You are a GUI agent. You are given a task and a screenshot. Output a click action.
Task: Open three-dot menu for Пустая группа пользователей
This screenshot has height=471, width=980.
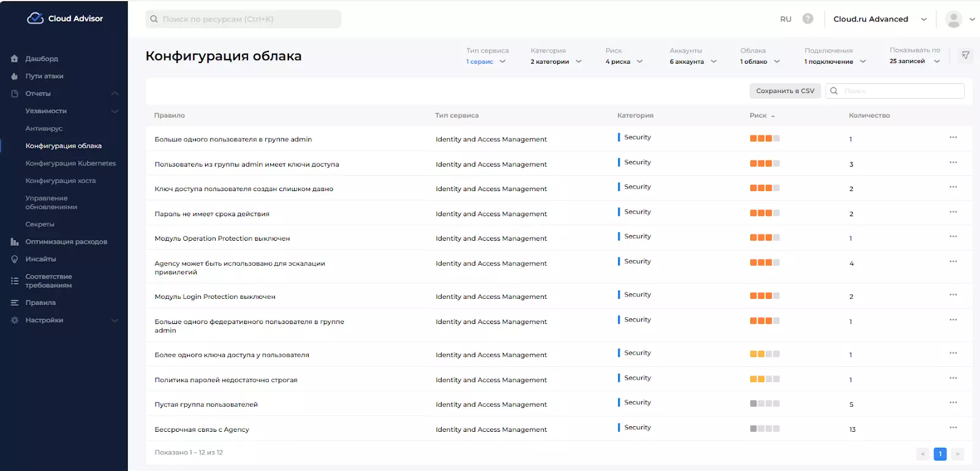coord(953,402)
